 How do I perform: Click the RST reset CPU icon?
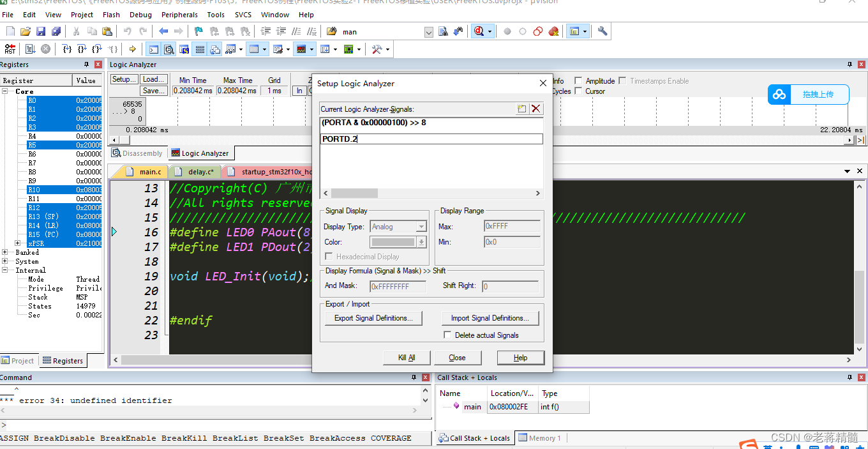pos(10,49)
